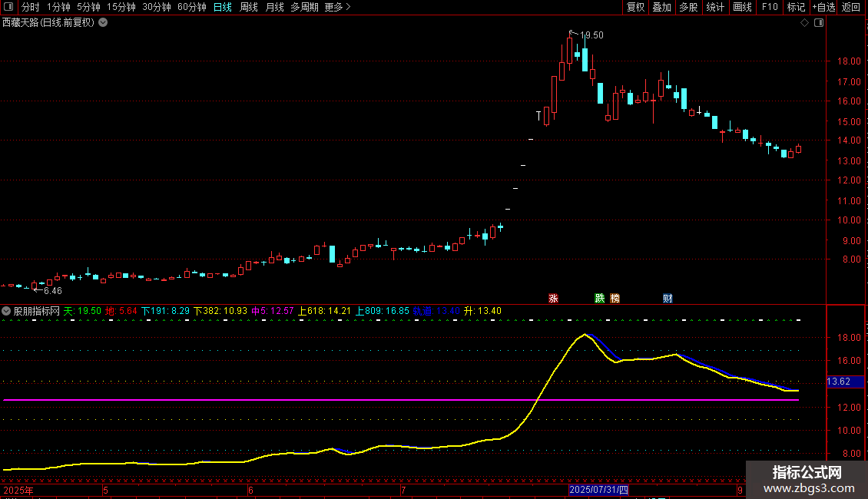Click the magenta horizontal 中5 line
Screen dimensions: 868x499
(401, 399)
